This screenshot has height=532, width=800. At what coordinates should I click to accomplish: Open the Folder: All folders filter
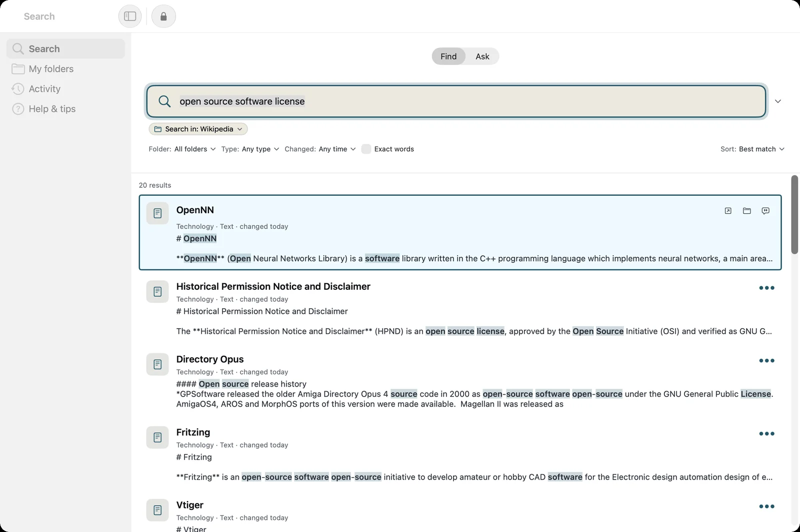(182, 149)
